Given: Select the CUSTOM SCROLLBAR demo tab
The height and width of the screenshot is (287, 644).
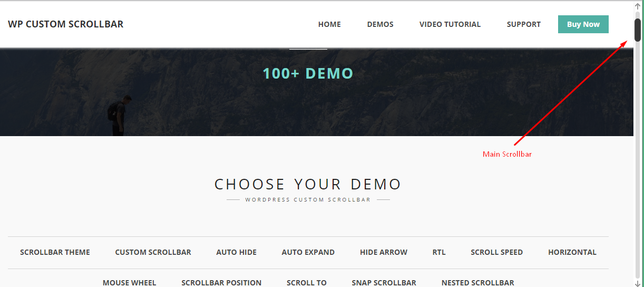Looking at the screenshot, I should [x=153, y=252].
